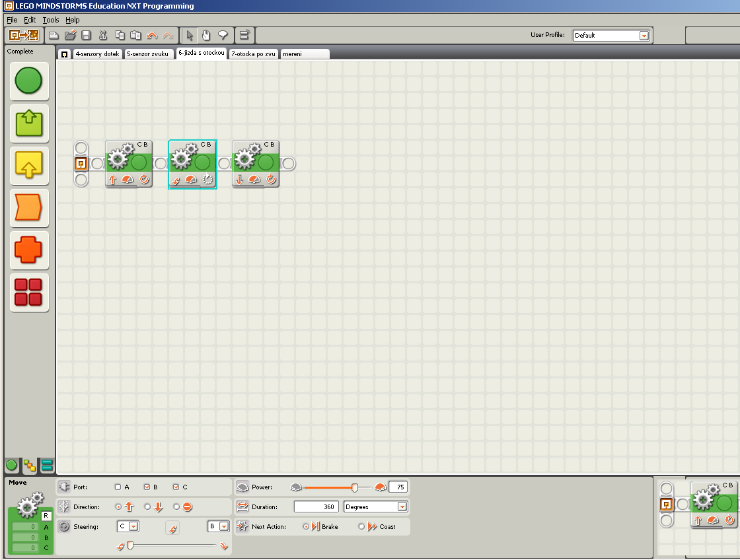Open the Action blocks green palette icon

pos(29,123)
